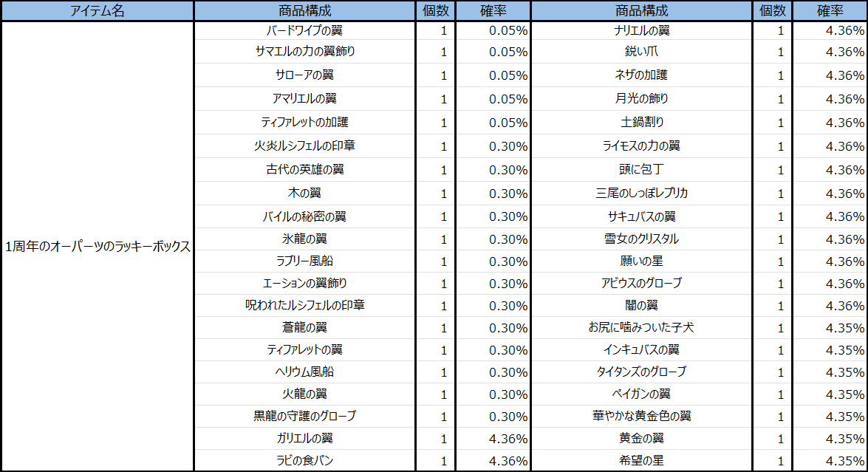
Task: Click the 希望の星 cell
Action: (x=641, y=461)
